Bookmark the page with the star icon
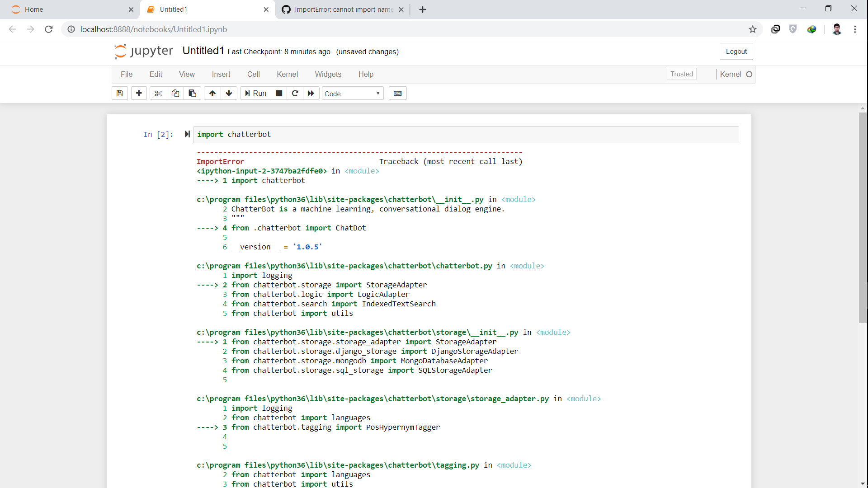Viewport: 868px width, 488px height. pyautogui.click(x=753, y=29)
